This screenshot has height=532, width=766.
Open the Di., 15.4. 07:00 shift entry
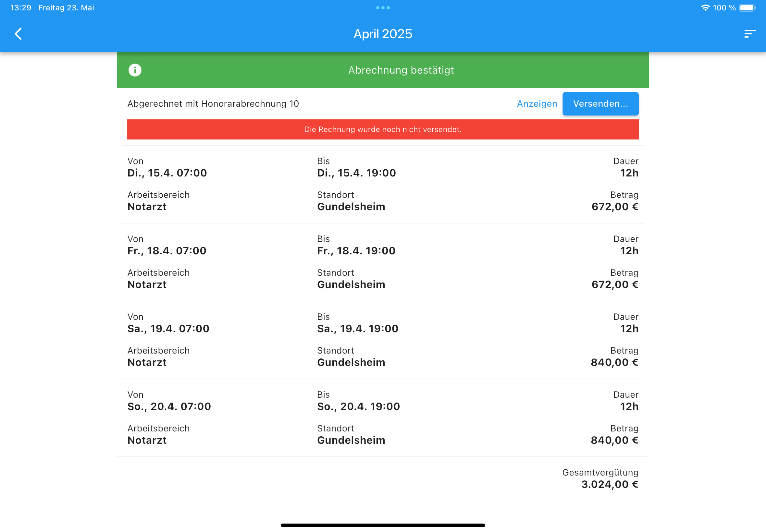tap(383, 184)
